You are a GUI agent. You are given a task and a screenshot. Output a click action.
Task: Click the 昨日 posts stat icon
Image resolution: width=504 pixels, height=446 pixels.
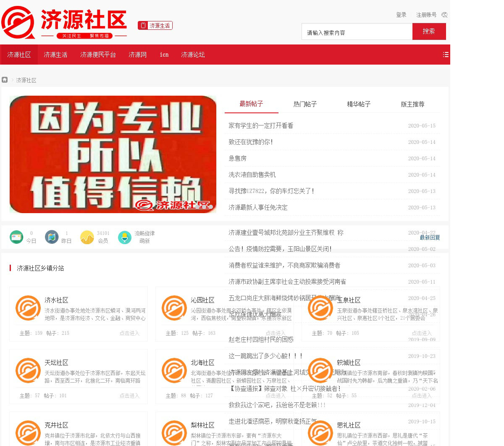pyautogui.click(x=52, y=237)
